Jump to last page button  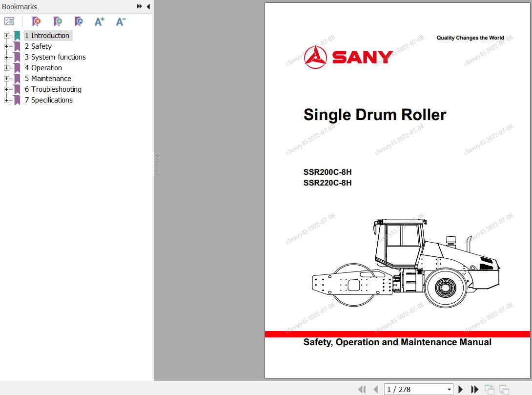[474, 389]
